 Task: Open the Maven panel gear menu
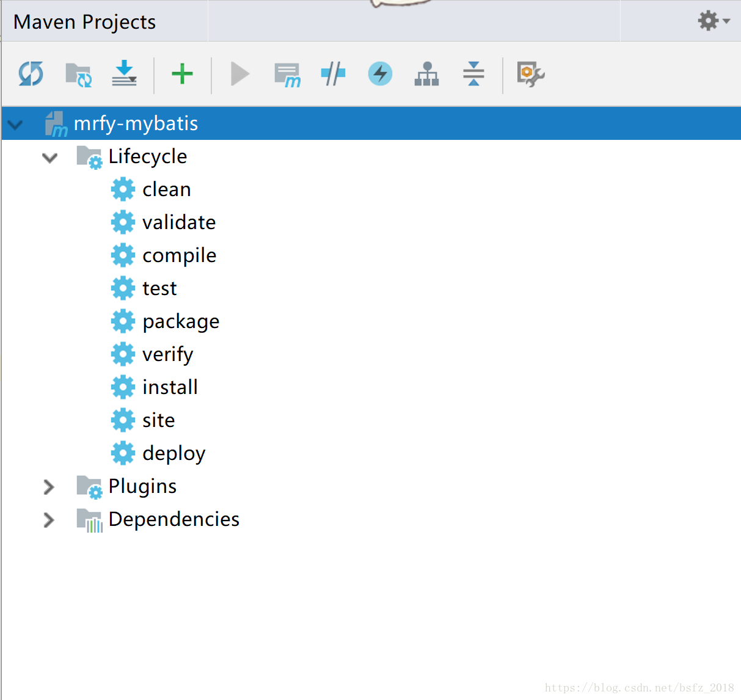click(x=714, y=21)
